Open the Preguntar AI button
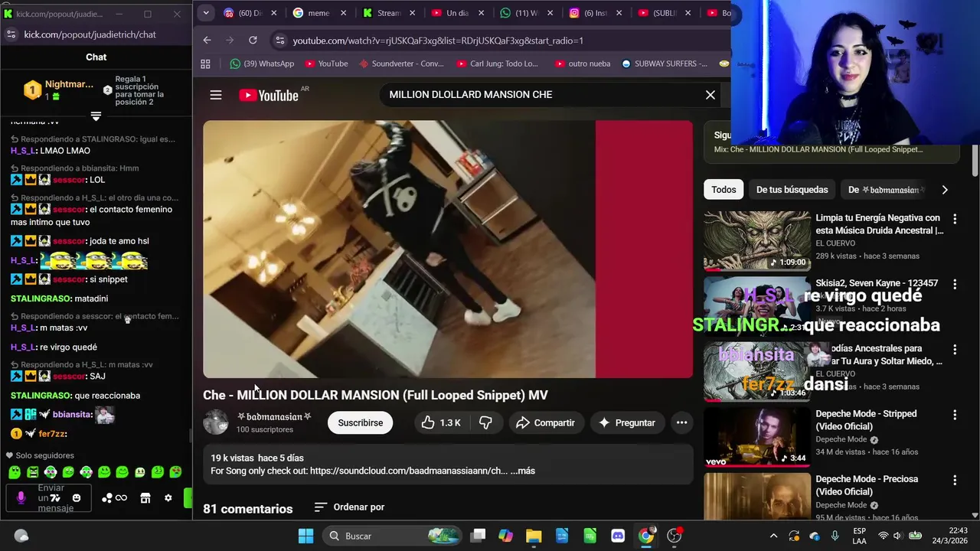Viewport: 980px width, 551px height. coord(626,422)
